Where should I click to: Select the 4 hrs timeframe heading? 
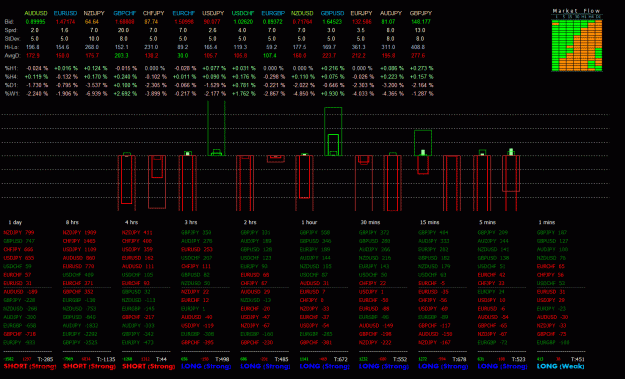(x=132, y=222)
